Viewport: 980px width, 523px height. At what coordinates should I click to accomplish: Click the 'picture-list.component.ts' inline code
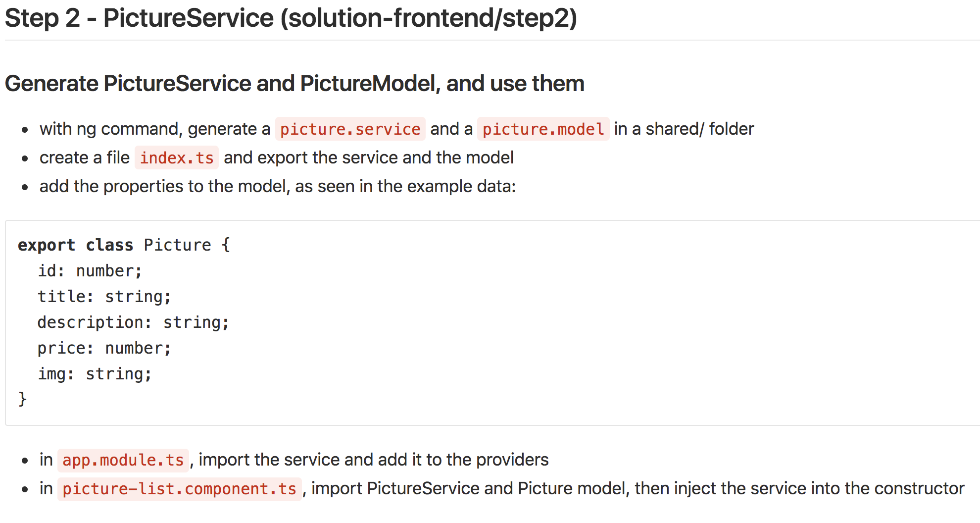(179, 489)
